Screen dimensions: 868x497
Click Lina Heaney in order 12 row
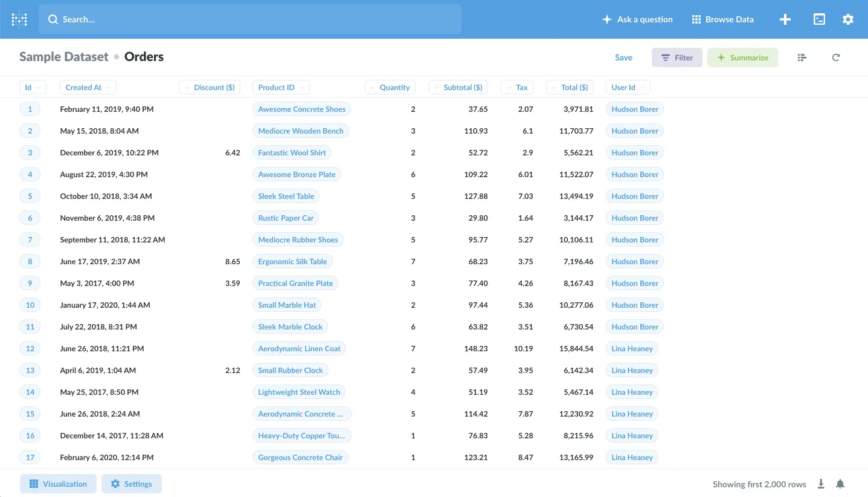coord(632,348)
